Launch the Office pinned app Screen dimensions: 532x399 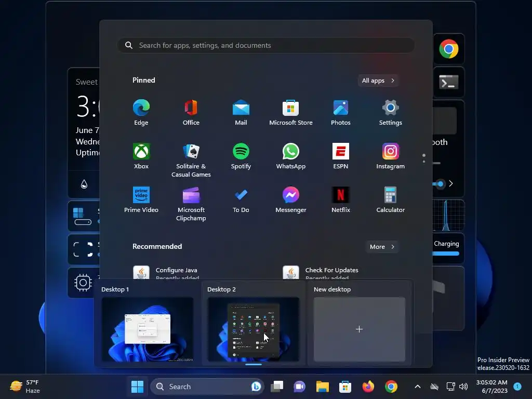(x=191, y=113)
